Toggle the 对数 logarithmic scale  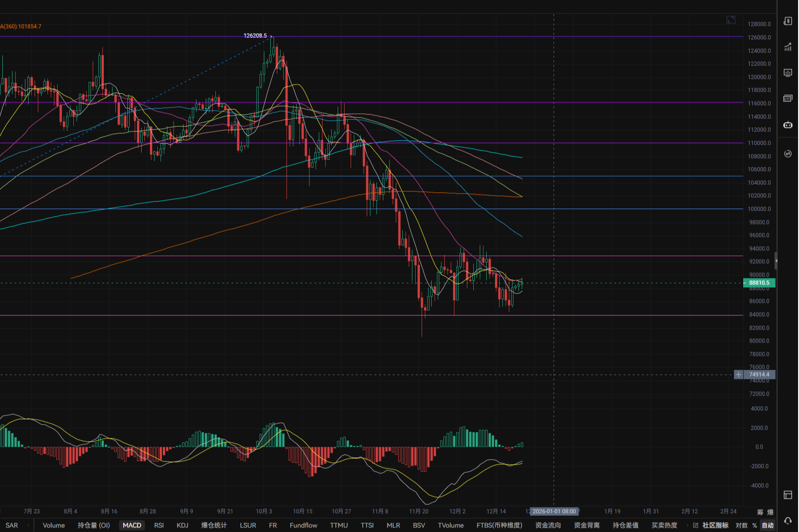pyautogui.click(x=741, y=526)
